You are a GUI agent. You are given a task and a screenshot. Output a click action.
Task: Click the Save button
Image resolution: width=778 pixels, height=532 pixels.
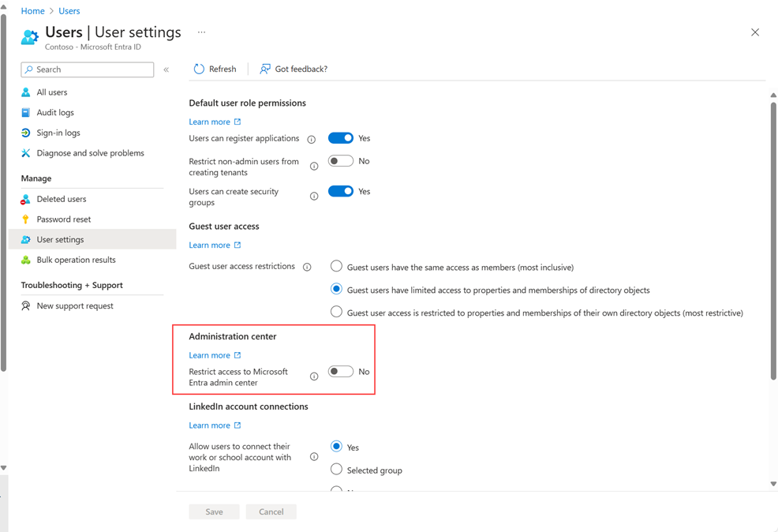tap(213, 511)
